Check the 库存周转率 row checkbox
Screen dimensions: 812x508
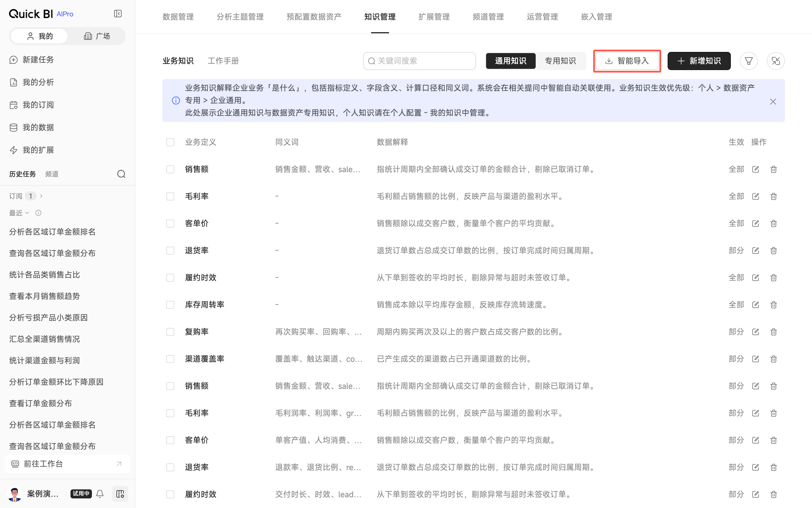click(170, 305)
